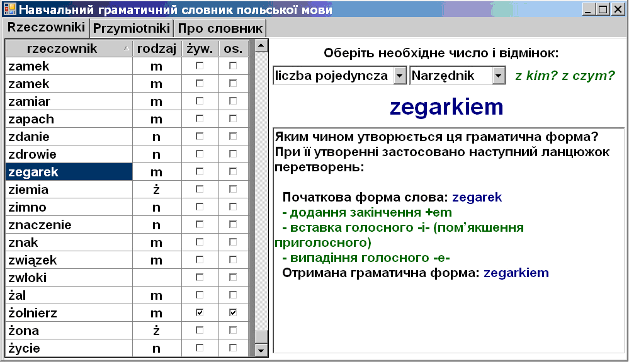Click the application icon in title bar
The image size is (629, 364).
point(9,9)
